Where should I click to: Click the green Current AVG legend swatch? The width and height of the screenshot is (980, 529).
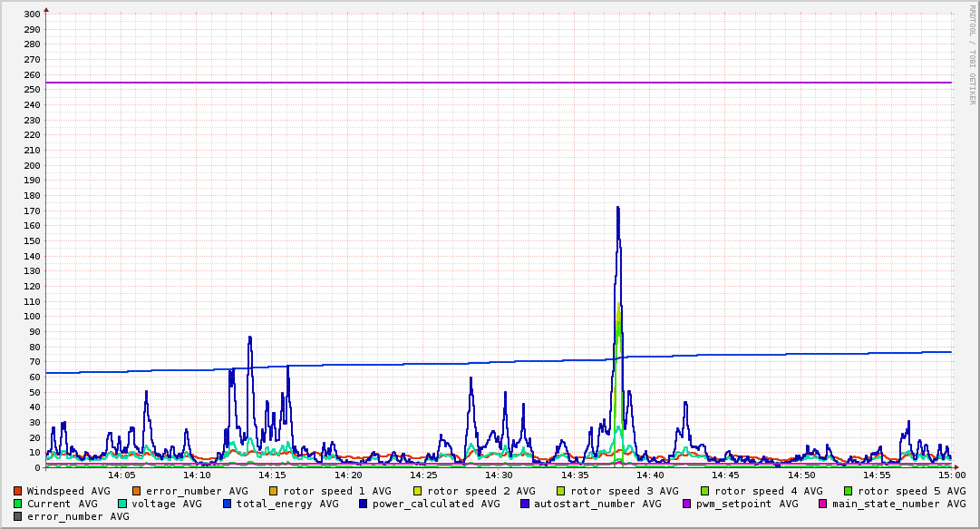18,504
